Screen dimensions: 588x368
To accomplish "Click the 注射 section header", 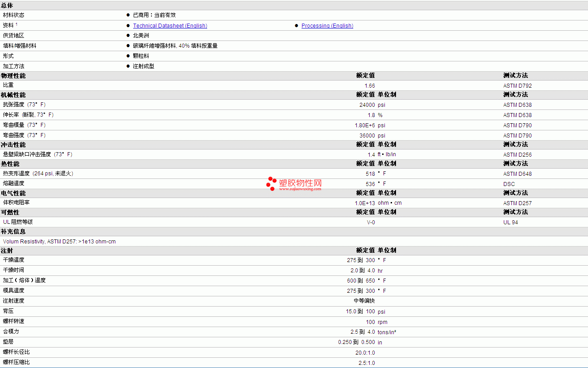I will click(x=7, y=251).
